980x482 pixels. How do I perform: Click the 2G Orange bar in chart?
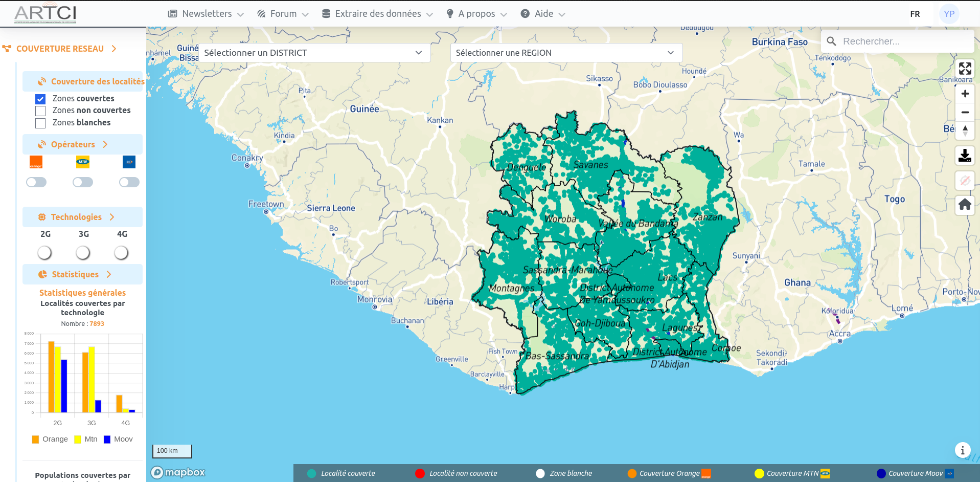51,377
